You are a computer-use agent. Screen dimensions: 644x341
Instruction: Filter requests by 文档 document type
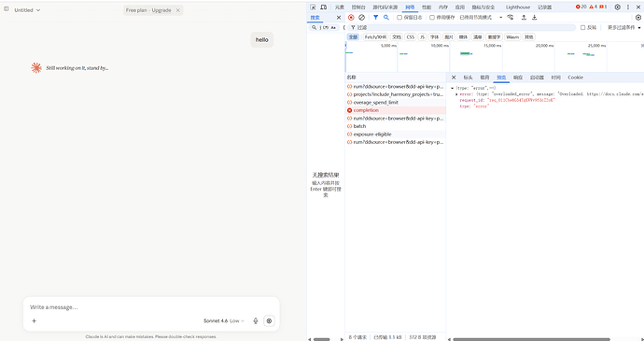(x=397, y=37)
